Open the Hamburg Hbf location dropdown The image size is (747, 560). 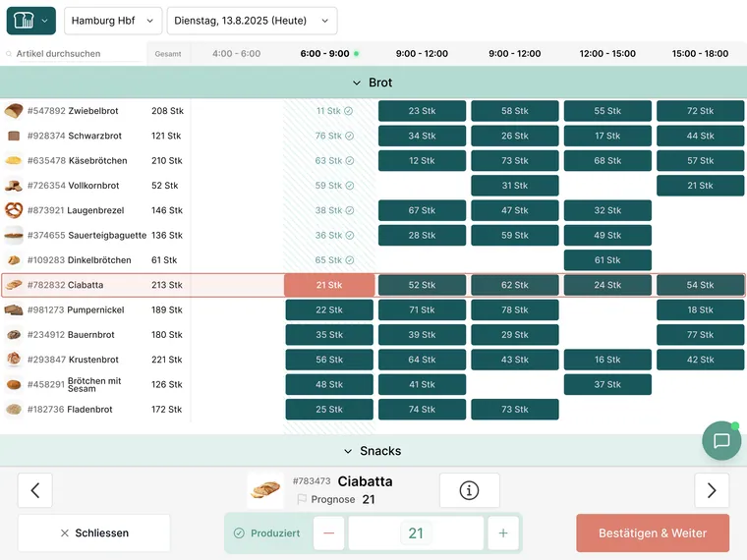113,21
